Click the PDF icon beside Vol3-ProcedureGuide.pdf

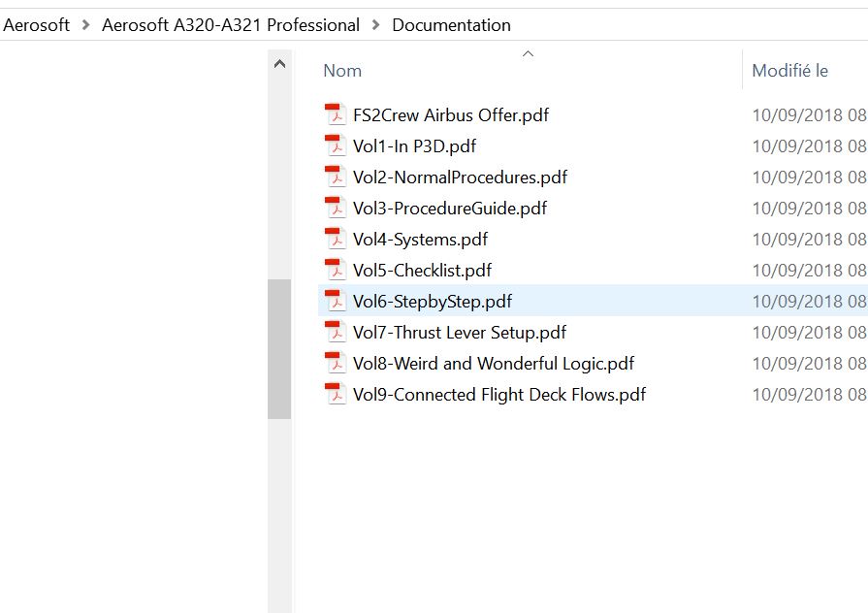tap(335, 208)
